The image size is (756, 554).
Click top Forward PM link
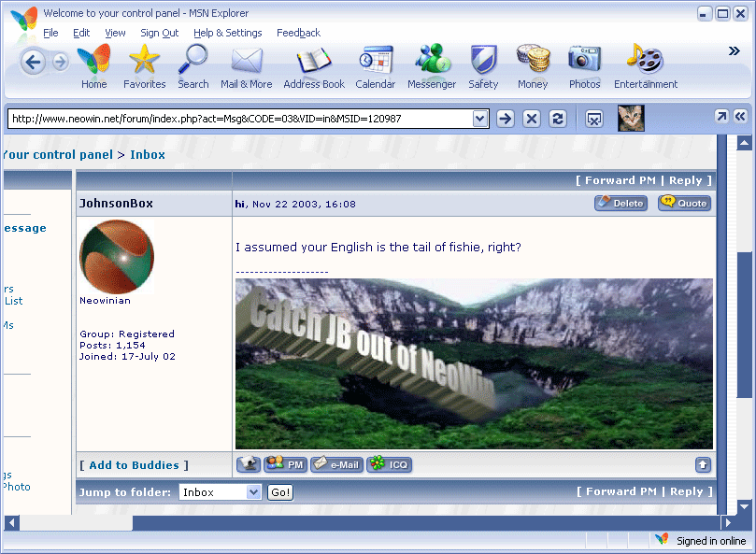[620, 180]
